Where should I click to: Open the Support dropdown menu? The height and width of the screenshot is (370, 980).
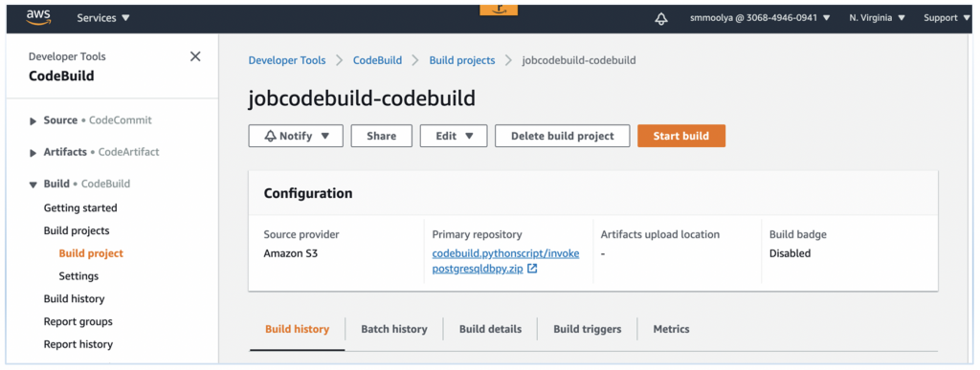[947, 18]
